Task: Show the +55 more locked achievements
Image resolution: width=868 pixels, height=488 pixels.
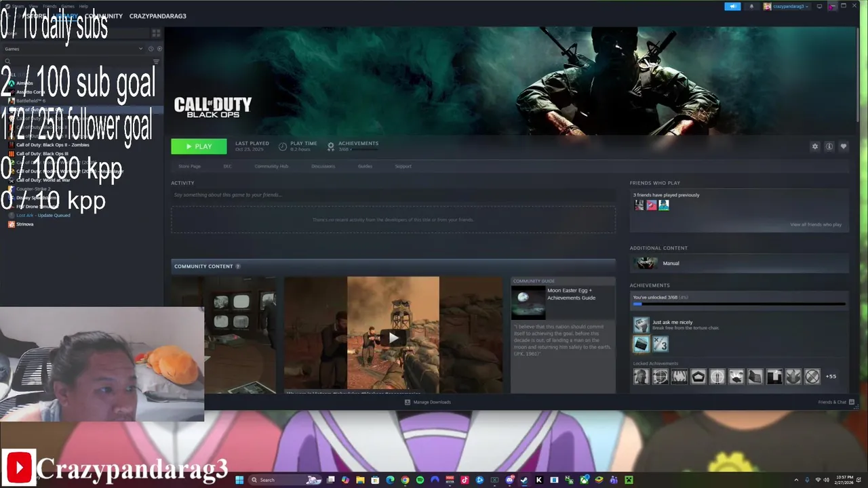Action: point(831,377)
